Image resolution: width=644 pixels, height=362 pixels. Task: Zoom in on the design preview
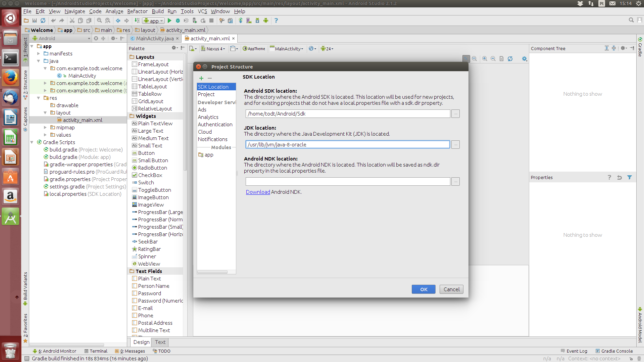point(485,59)
